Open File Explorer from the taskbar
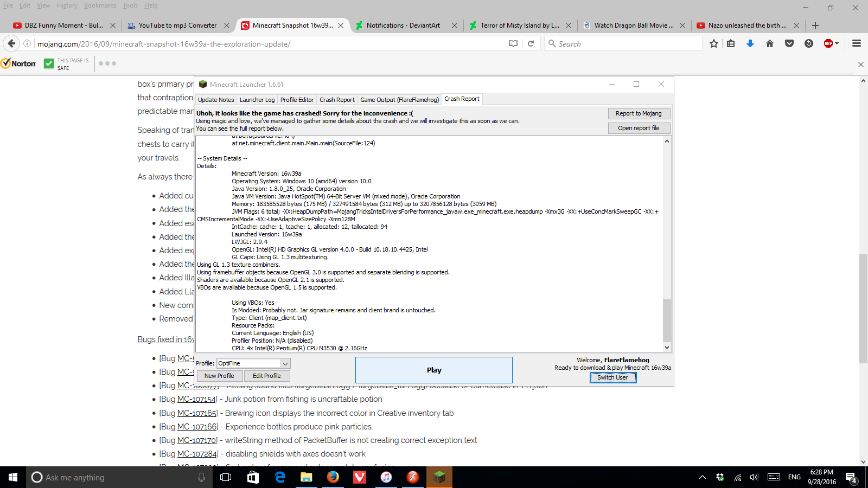 [x=307, y=477]
